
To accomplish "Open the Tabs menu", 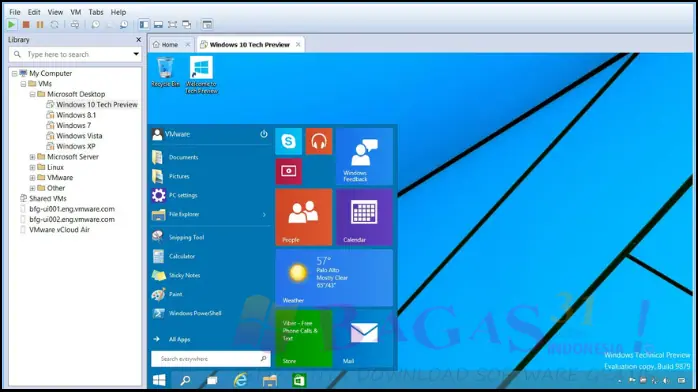I will (x=96, y=12).
